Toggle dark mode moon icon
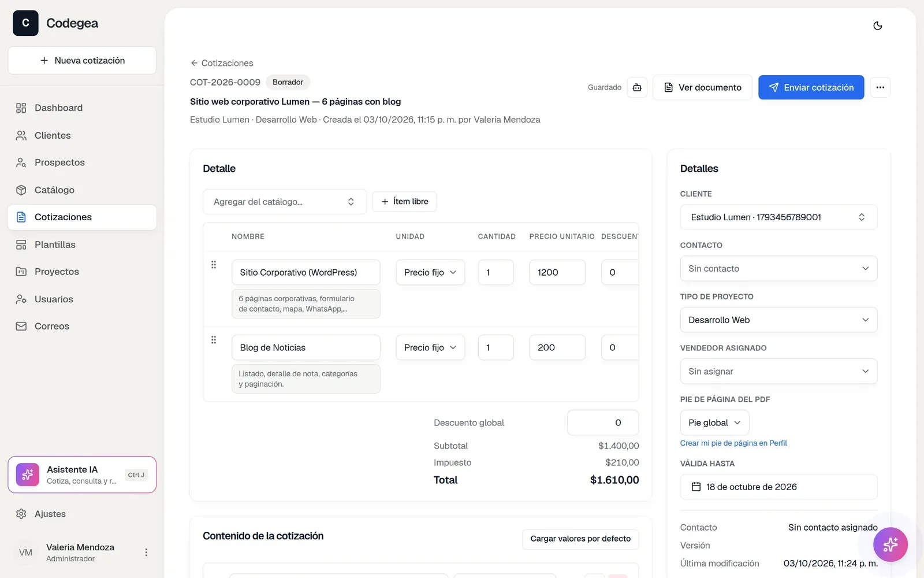Screen dimensions: 924x578 pyautogui.click(x=878, y=25)
